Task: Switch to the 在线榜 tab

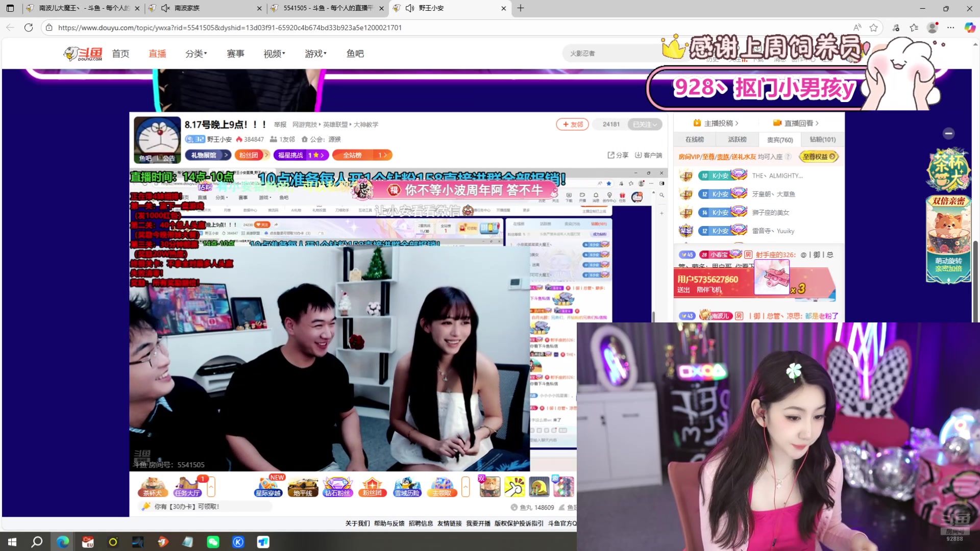Action: pyautogui.click(x=695, y=140)
